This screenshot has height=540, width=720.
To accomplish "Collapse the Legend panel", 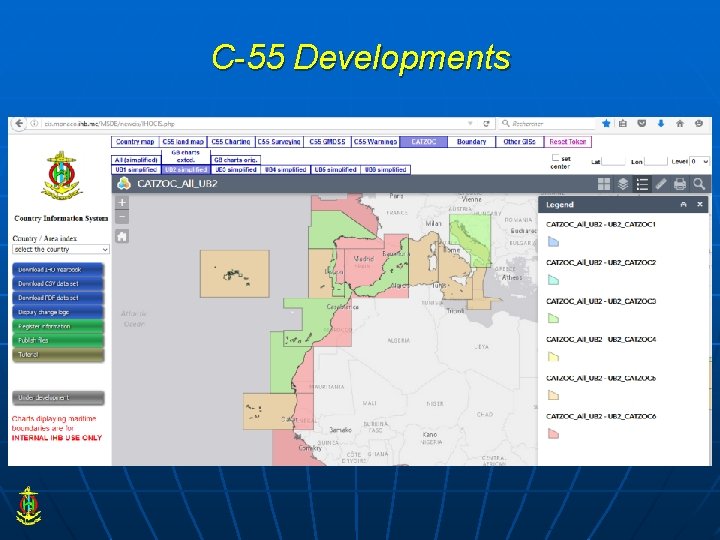I will point(683,205).
